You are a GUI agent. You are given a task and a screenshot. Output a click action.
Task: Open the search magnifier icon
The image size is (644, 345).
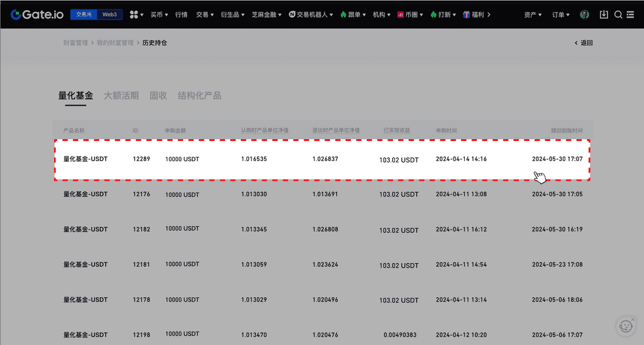[618, 14]
